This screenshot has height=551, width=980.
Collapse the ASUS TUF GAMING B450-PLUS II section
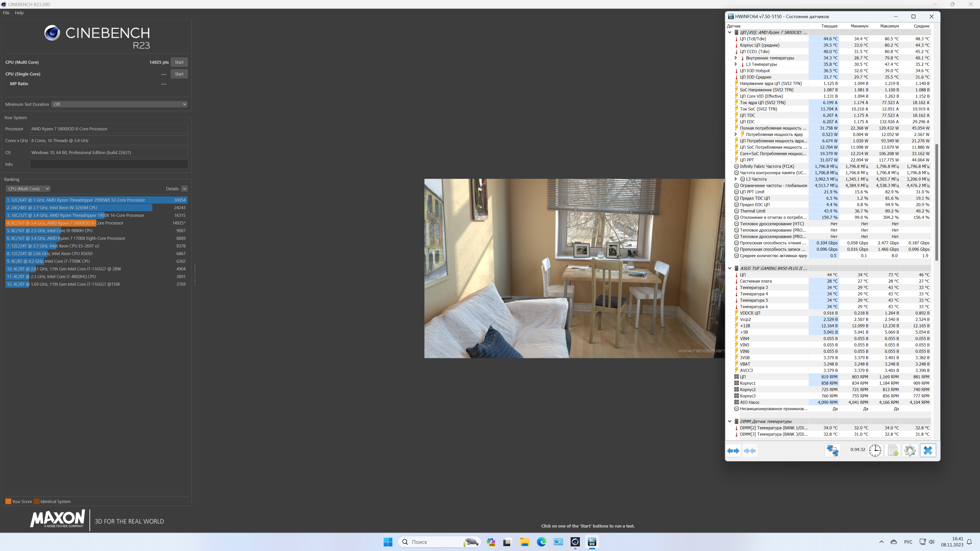coord(730,268)
